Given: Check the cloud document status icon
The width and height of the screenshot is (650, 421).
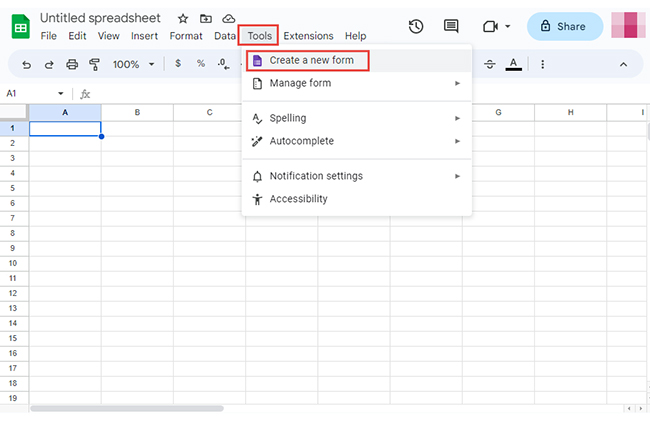Looking at the screenshot, I should click(x=228, y=19).
